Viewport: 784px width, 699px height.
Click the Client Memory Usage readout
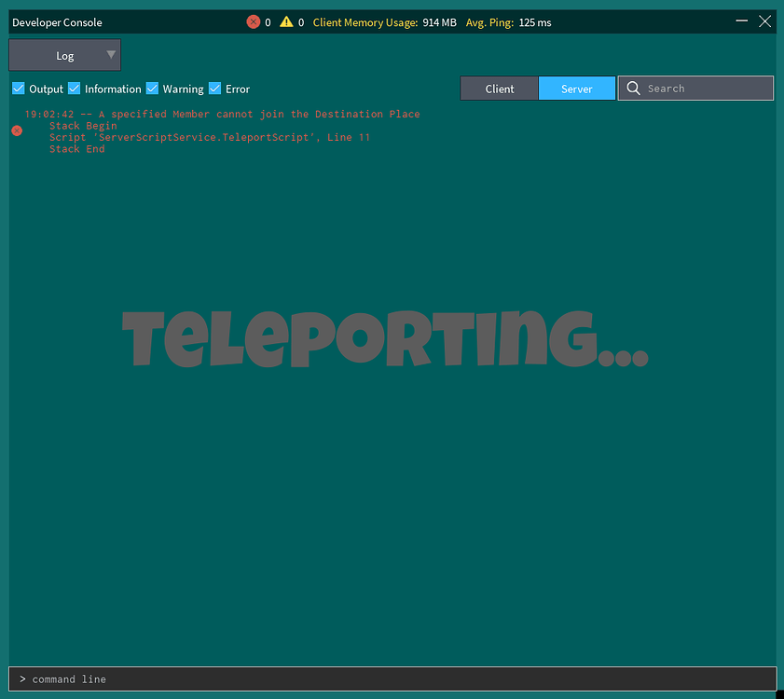tap(385, 22)
